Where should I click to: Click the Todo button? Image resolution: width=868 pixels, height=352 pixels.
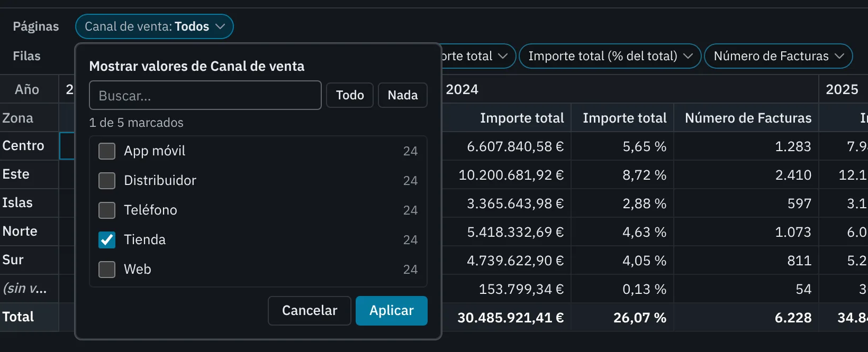point(350,95)
